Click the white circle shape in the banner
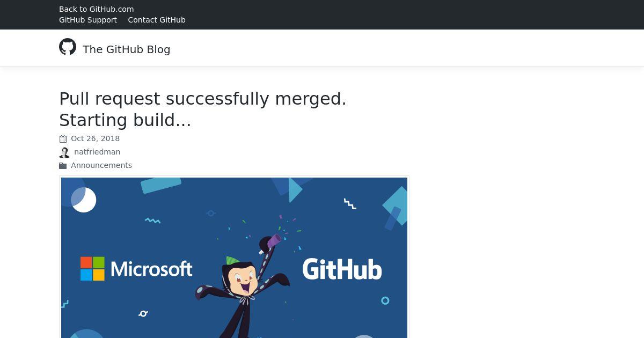This screenshot has width=644, height=338. [84, 201]
